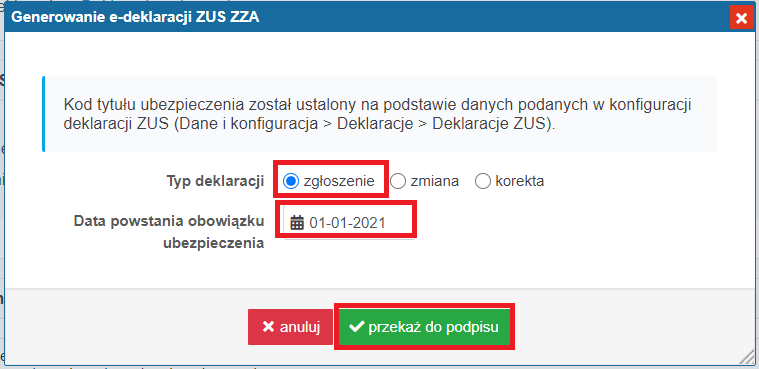Cancel with the red anuluj button
The height and width of the screenshot is (369, 759).
[x=290, y=327]
